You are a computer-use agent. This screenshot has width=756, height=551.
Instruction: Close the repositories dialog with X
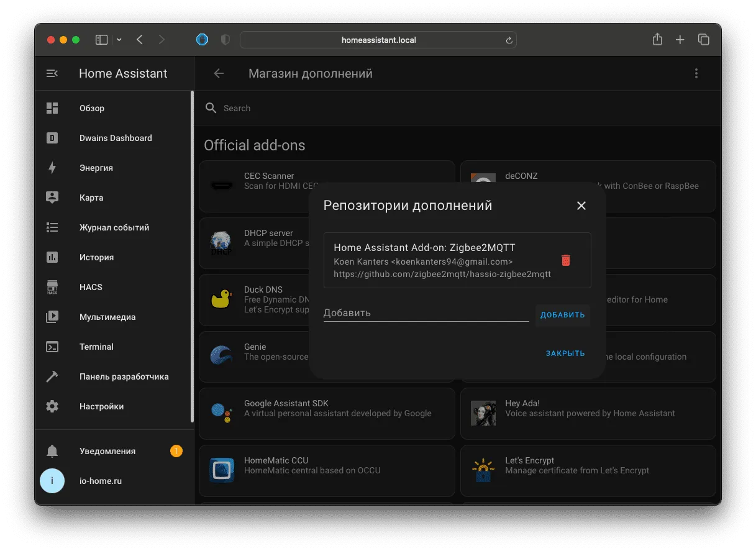click(581, 206)
